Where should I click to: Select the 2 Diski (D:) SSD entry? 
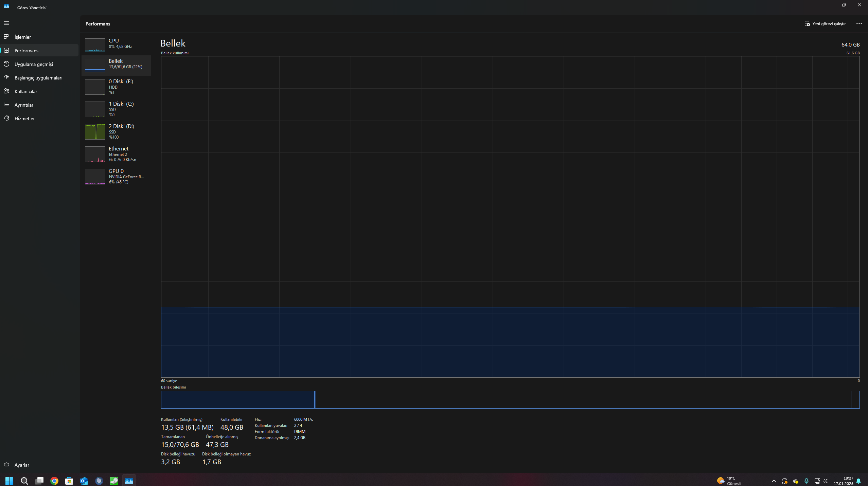point(116,131)
